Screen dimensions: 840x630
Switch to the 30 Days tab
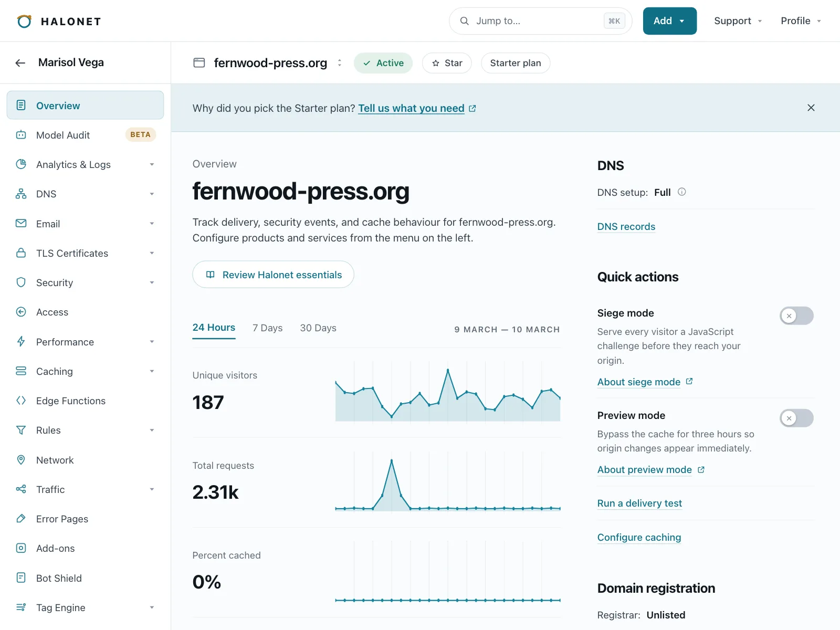(x=318, y=328)
